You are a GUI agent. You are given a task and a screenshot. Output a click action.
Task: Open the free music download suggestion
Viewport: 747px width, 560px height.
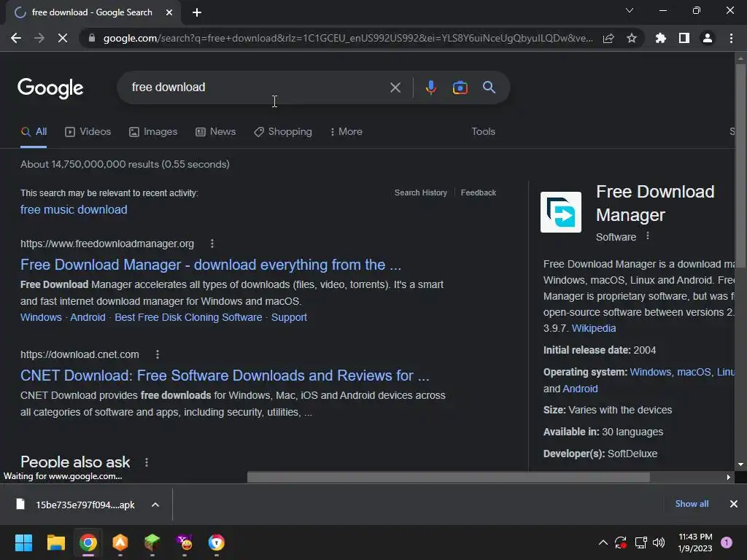(x=74, y=209)
